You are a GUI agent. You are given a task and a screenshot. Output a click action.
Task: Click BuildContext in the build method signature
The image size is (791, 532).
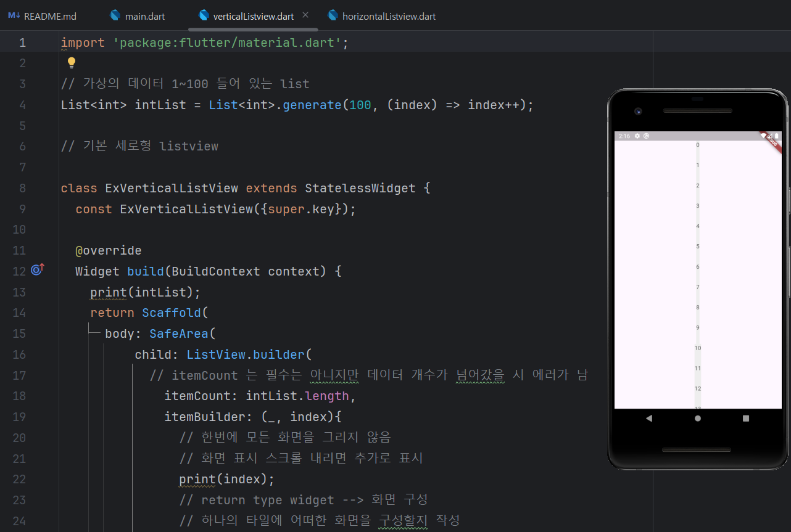coord(216,271)
